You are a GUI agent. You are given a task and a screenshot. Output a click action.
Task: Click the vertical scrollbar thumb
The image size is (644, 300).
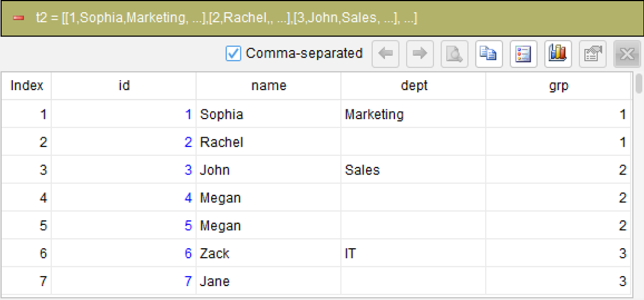pyautogui.click(x=639, y=84)
